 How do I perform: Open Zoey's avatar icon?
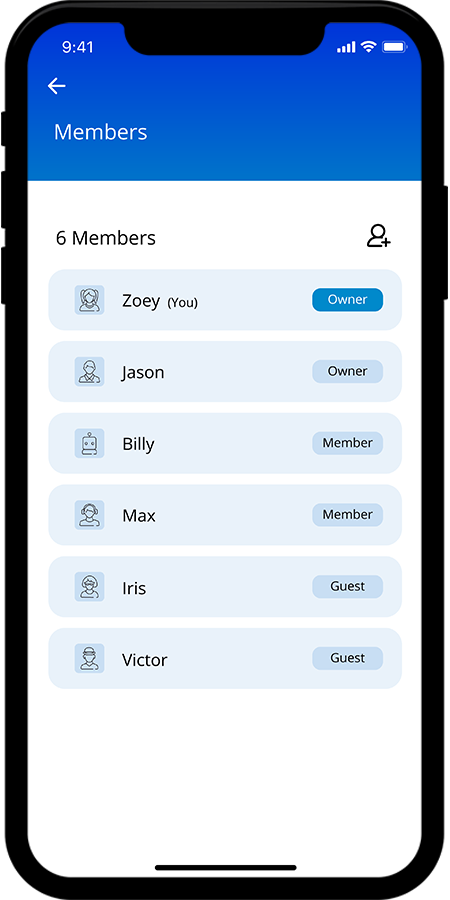[x=90, y=300]
